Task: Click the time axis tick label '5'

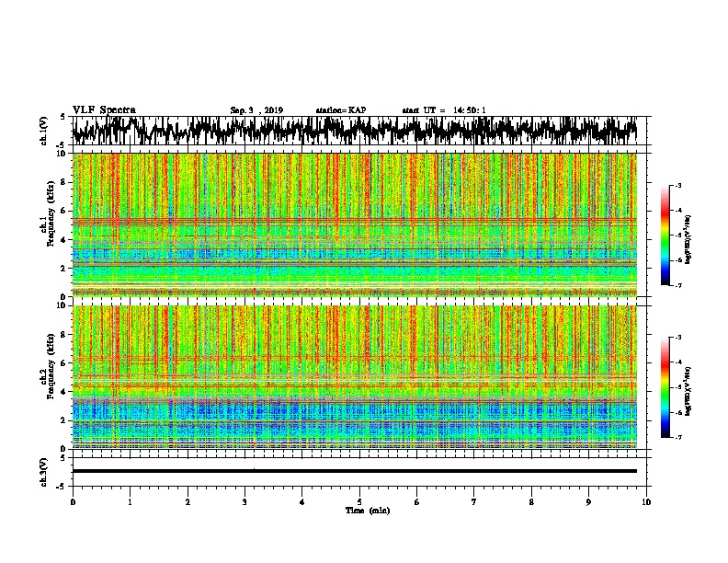Action: (x=359, y=502)
